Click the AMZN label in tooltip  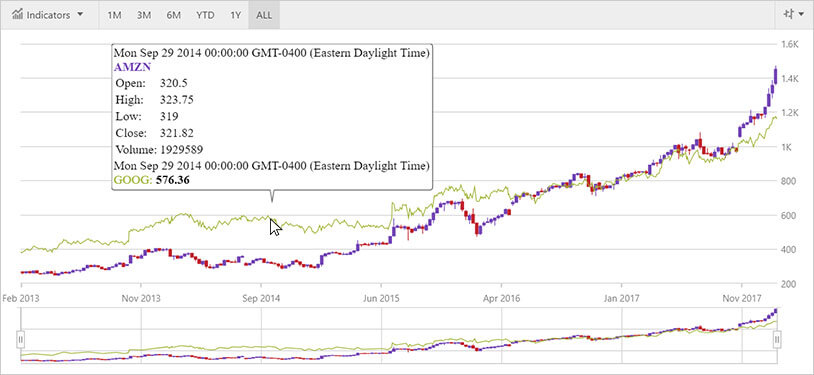point(132,68)
